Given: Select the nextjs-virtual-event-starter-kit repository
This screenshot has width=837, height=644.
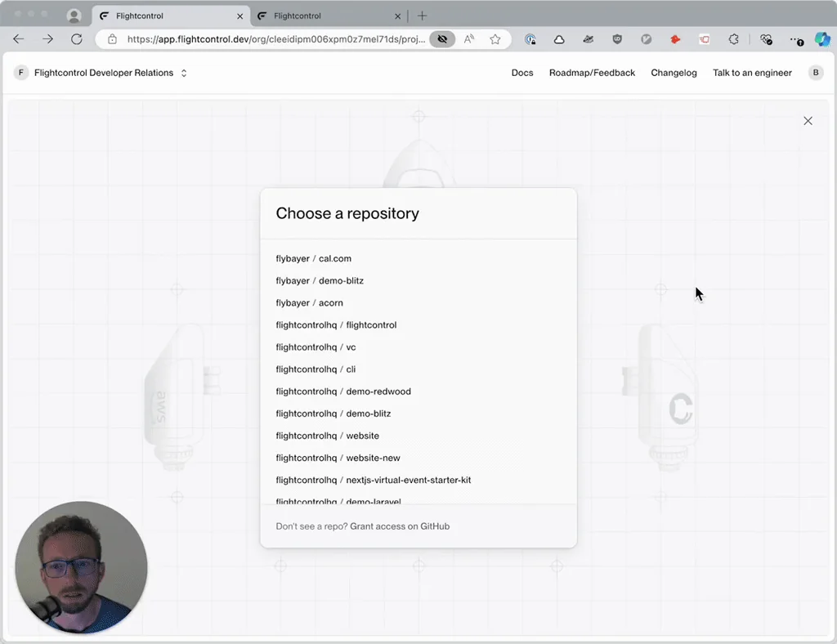Looking at the screenshot, I should tap(373, 481).
